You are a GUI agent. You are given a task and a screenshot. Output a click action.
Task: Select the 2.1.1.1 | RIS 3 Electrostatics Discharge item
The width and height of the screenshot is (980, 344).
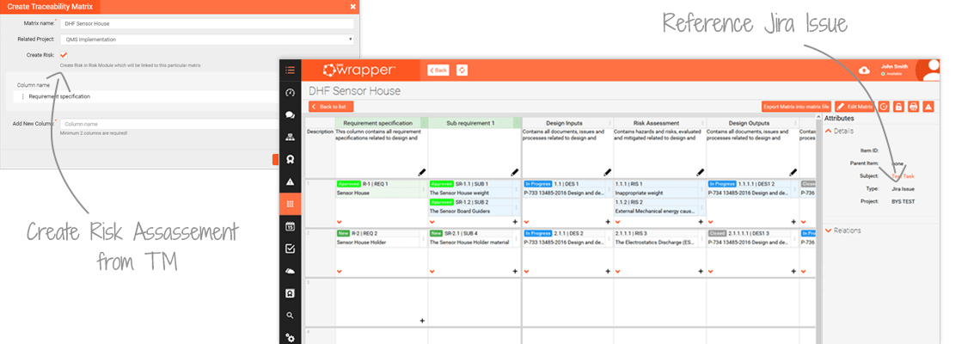tap(659, 237)
